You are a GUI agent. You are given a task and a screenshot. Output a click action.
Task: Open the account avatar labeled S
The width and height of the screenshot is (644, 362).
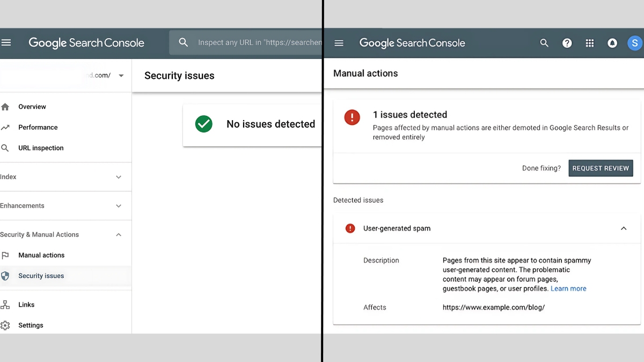pyautogui.click(x=635, y=43)
